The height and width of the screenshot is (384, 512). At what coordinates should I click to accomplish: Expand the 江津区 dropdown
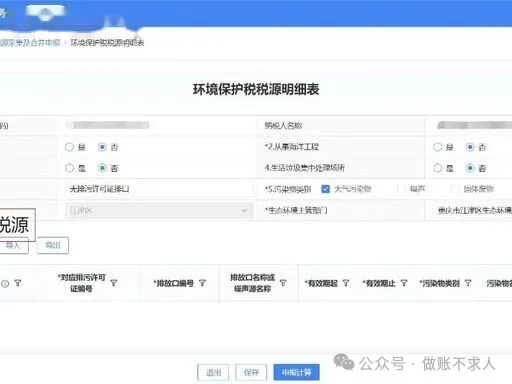click(159, 211)
